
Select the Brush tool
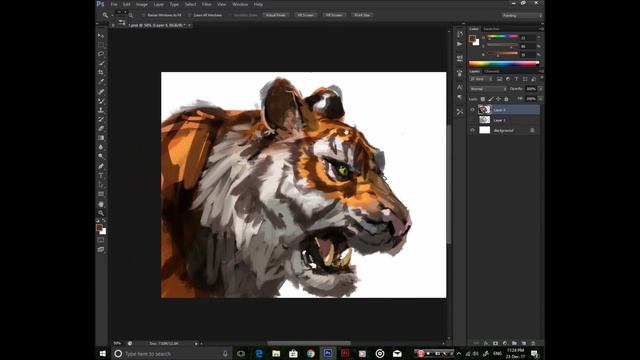[101, 101]
